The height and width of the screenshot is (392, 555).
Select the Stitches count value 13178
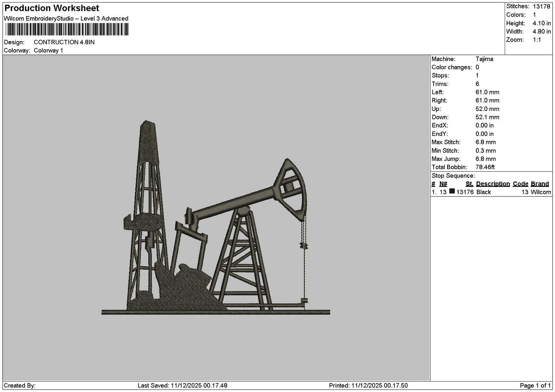542,6
